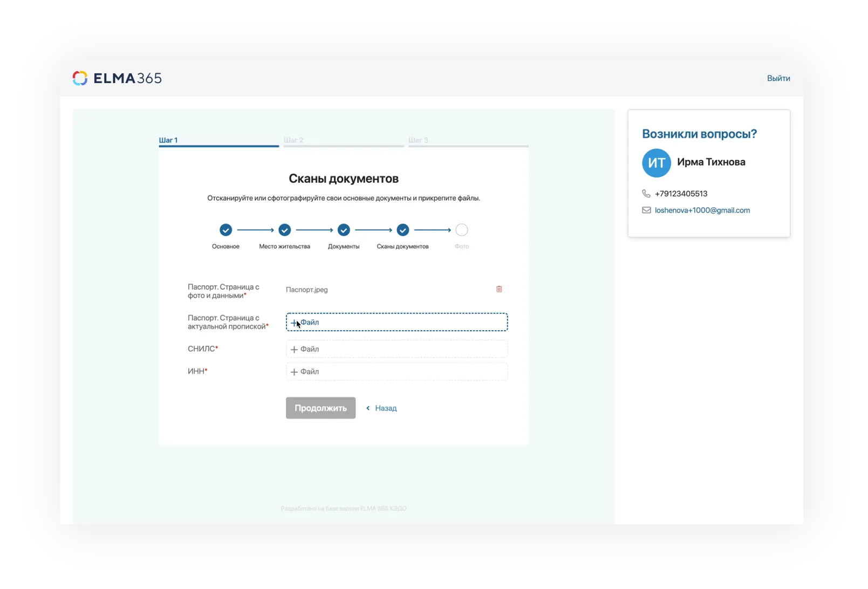Open the Шаг 3 tab

tap(418, 140)
